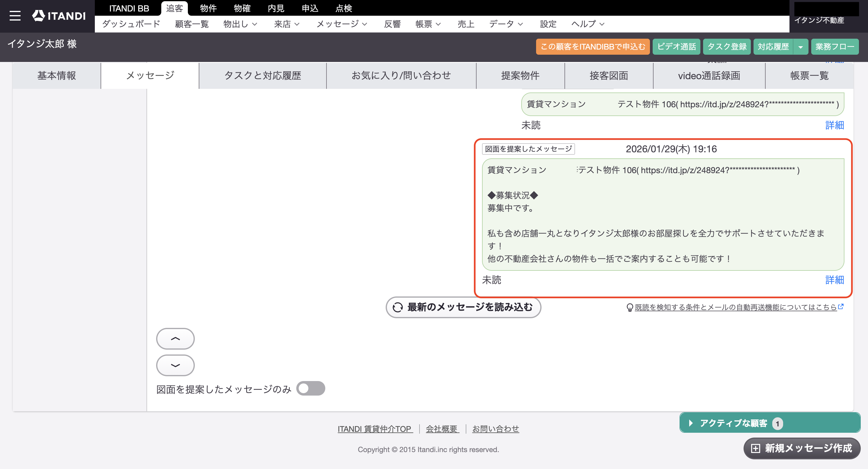The width and height of the screenshot is (868, 469).
Task: Open 詳細 link of upper message
Action: click(x=835, y=125)
